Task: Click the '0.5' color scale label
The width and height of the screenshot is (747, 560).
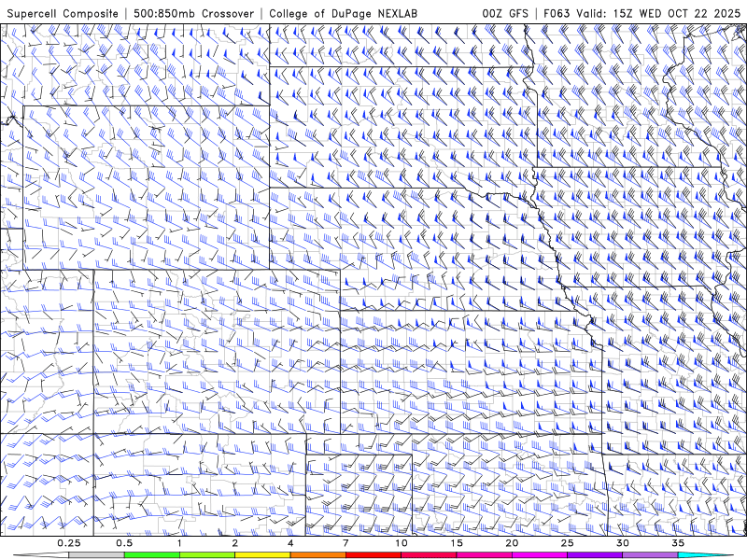Action: [x=124, y=543]
